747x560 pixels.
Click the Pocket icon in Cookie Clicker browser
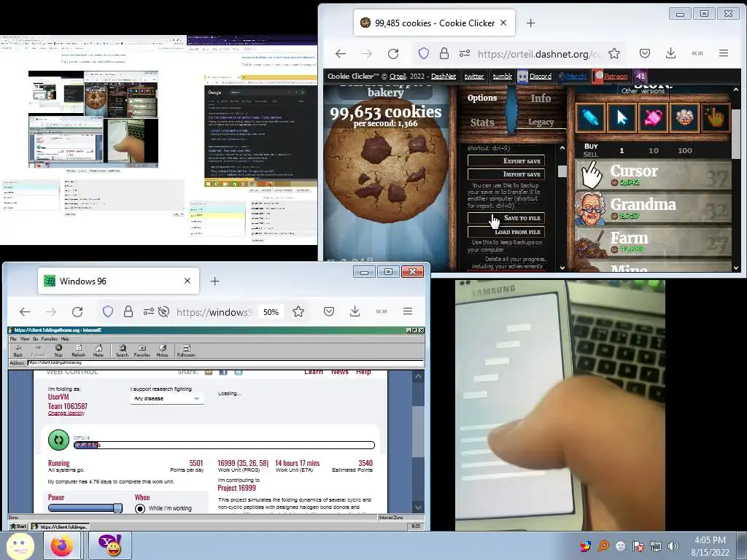[x=645, y=53]
